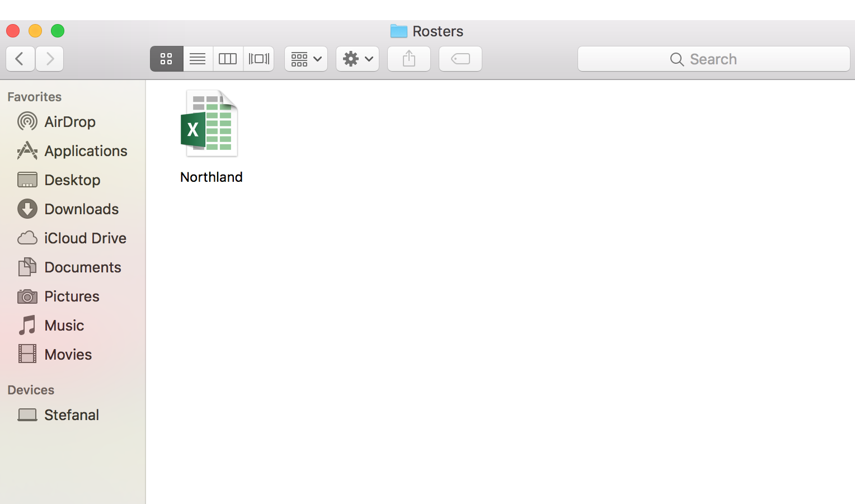Click into the Search field

click(713, 59)
